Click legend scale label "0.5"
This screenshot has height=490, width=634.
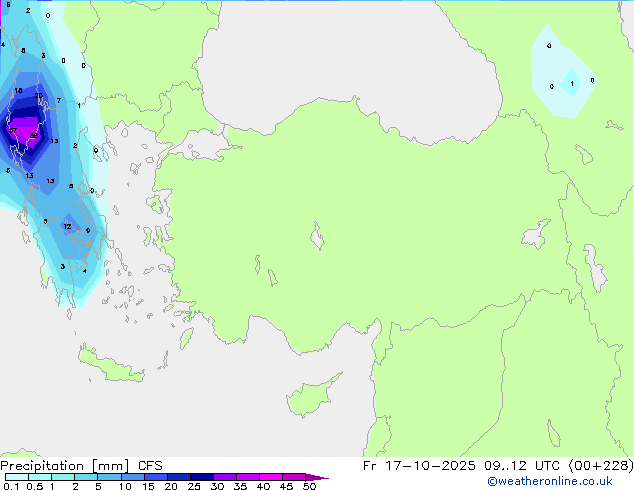tap(35, 486)
